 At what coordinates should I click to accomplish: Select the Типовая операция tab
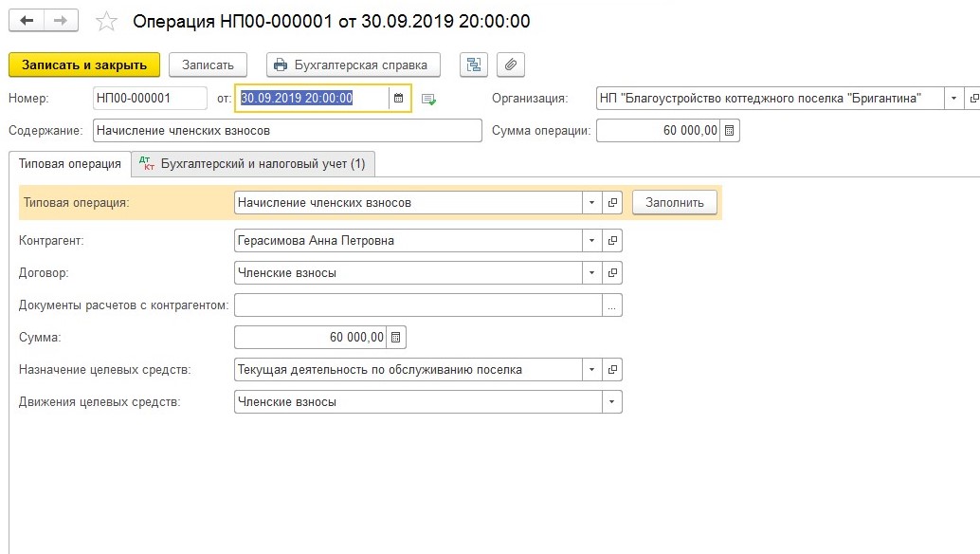pos(70,164)
